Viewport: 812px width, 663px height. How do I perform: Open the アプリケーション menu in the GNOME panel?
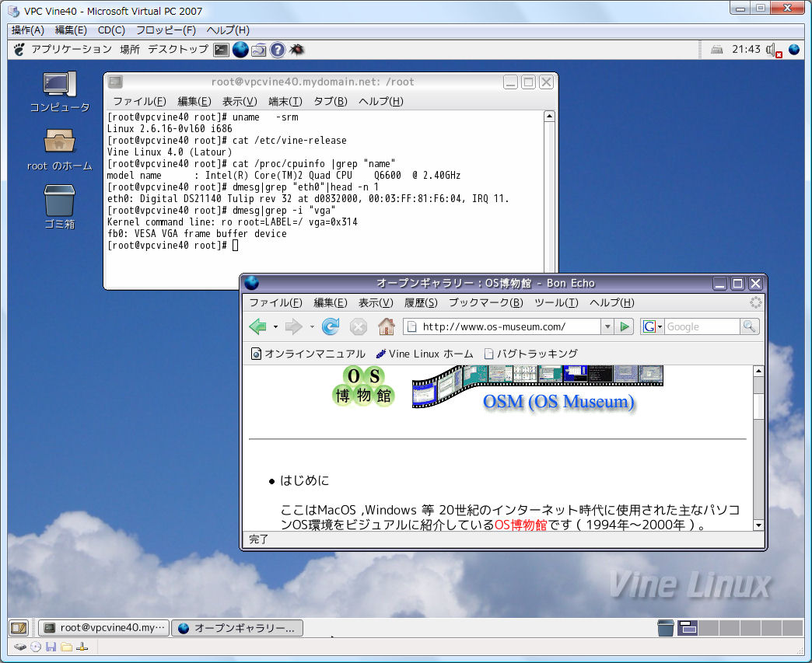[x=72, y=50]
